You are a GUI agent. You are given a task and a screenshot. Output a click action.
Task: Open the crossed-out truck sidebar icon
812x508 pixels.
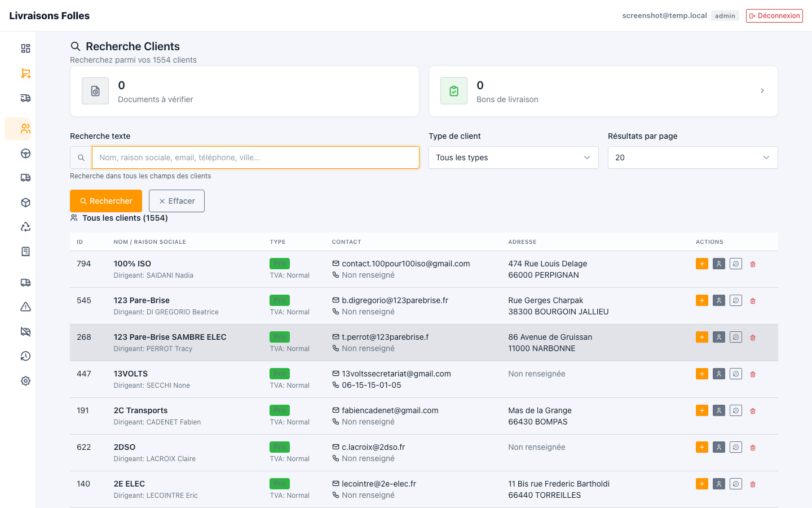pos(25,332)
